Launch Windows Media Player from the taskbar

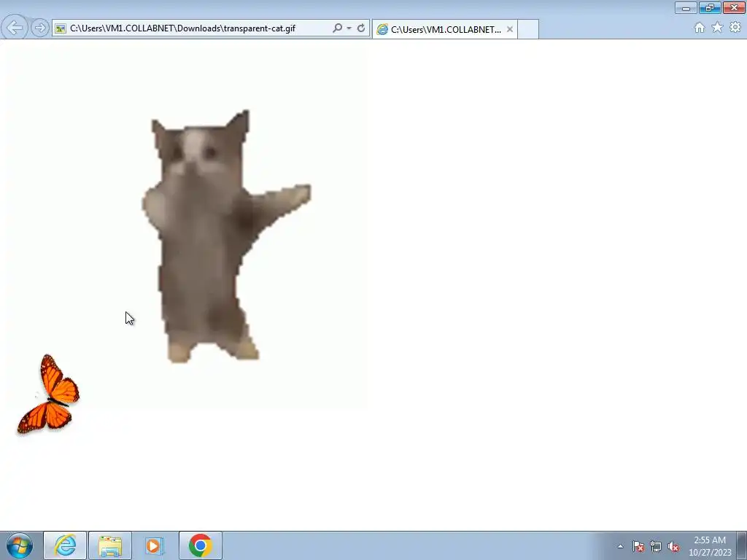[155, 545]
